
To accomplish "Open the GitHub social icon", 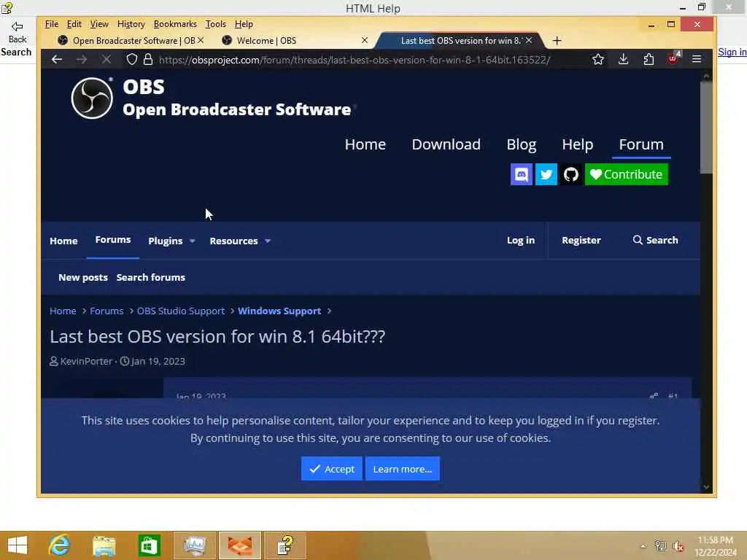I will (570, 174).
